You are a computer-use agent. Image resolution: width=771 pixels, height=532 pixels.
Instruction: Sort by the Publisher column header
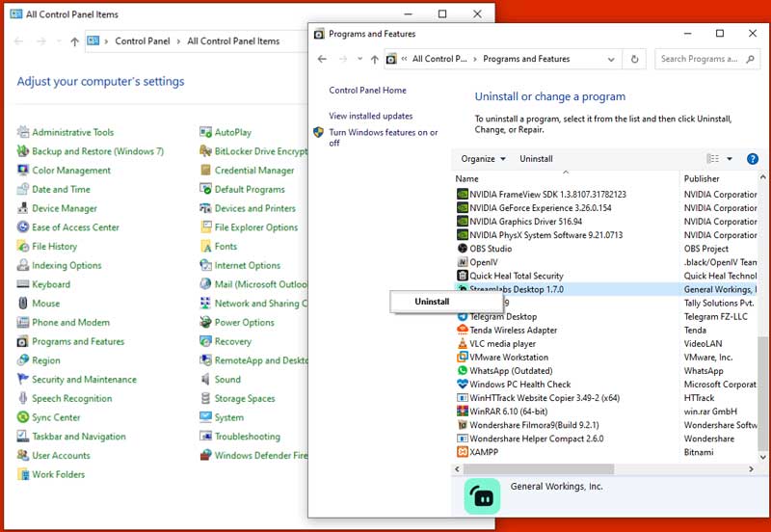719,178
